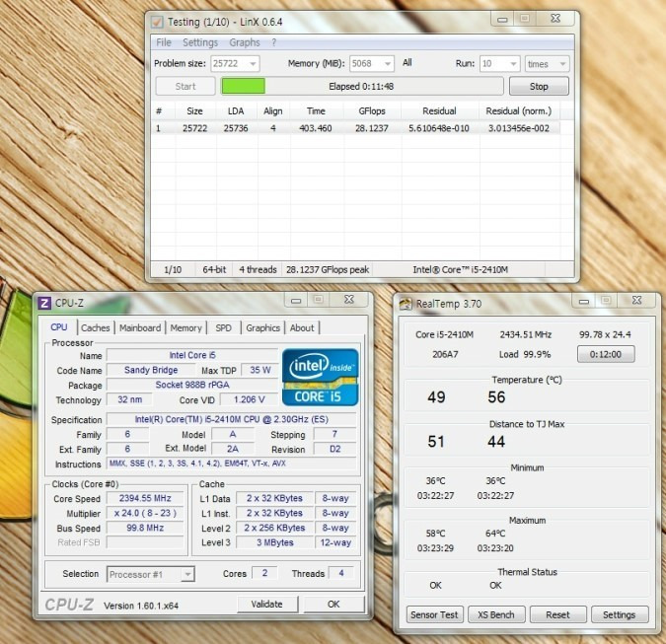Switch to the SPD tab in CPU-Z
This screenshot has height=644, width=666.
click(x=223, y=327)
